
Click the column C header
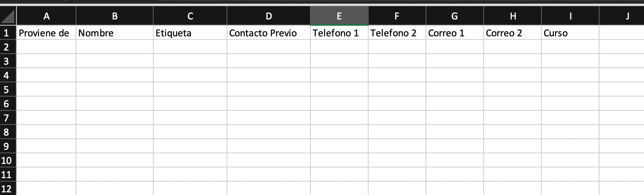190,16
